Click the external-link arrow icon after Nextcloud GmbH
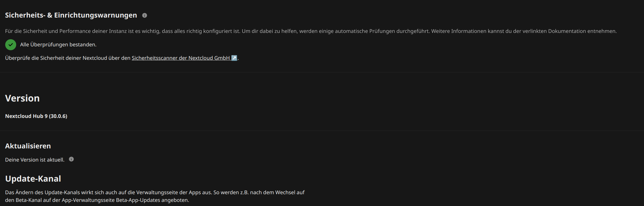 [234, 58]
